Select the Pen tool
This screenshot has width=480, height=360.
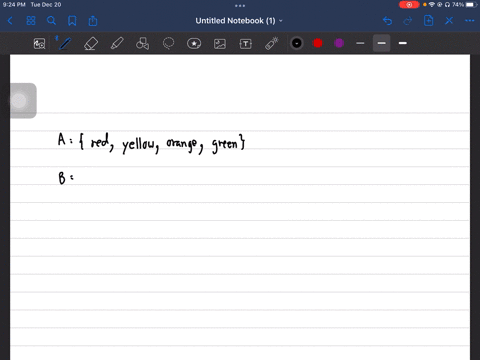click(x=65, y=43)
